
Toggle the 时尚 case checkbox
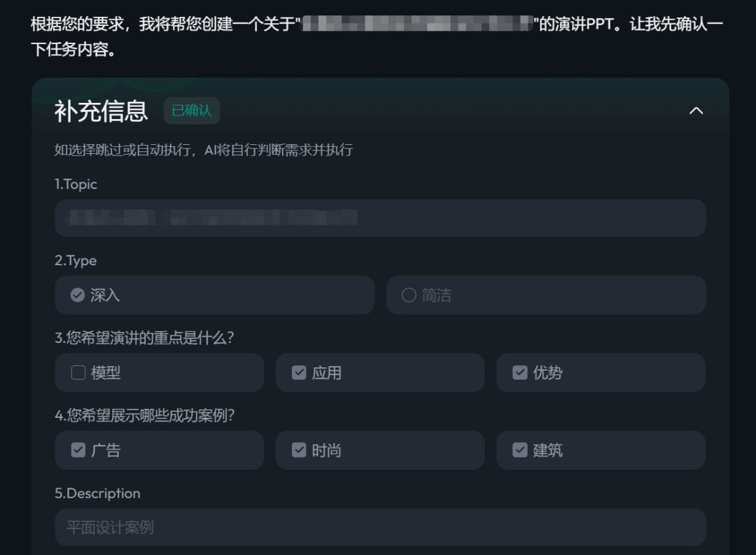[299, 450]
